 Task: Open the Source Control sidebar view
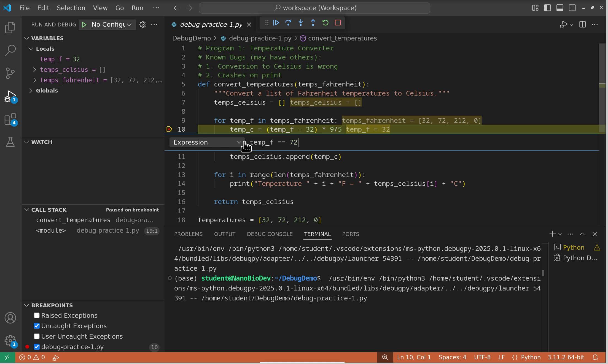(10, 73)
